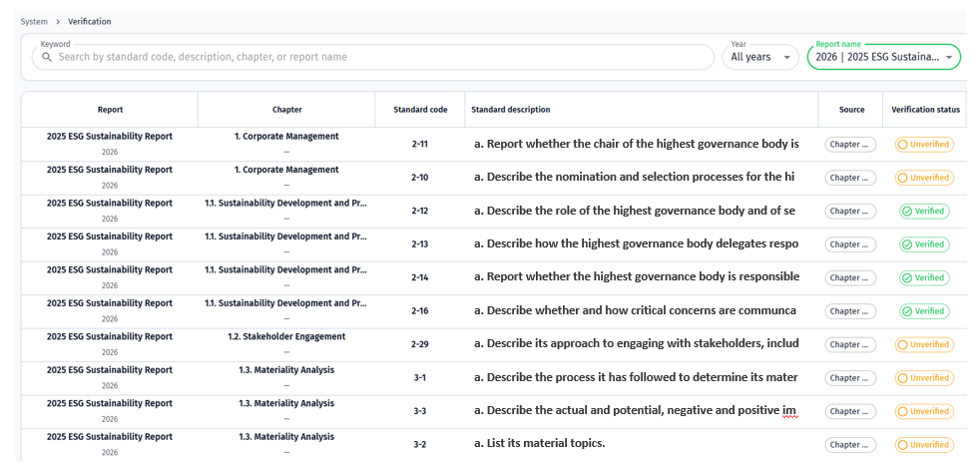Open Source chip for standard 2-11
The image size is (980, 470).
[x=850, y=145]
